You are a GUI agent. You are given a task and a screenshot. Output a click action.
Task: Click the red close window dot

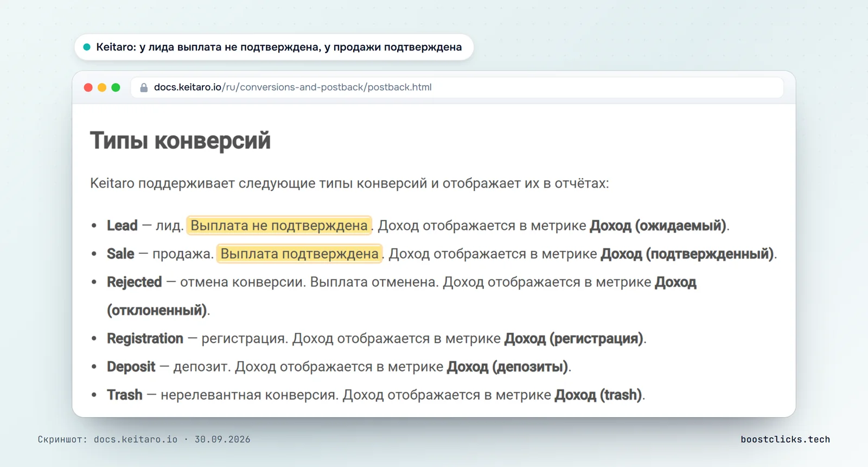pos(88,87)
